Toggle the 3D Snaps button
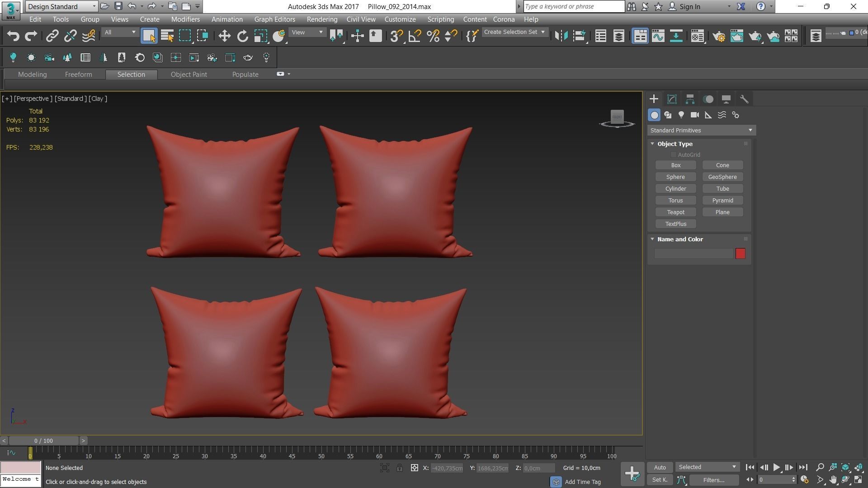Screen dimensions: 868x488 point(396,36)
